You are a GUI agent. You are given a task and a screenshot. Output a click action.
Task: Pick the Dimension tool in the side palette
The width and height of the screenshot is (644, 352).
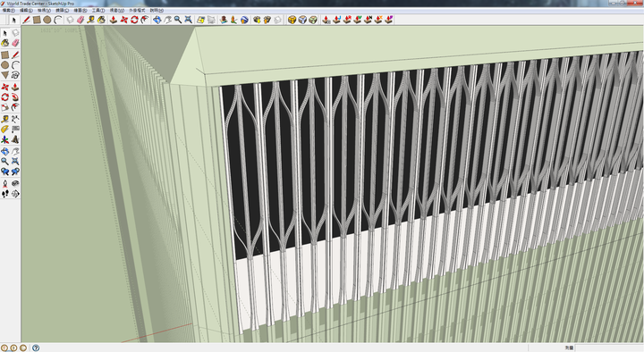15,119
